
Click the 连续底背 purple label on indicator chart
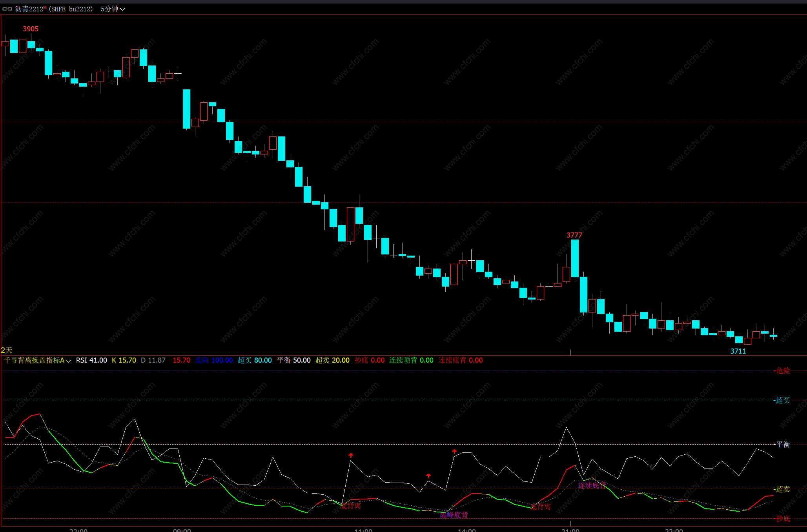tap(592, 485)
